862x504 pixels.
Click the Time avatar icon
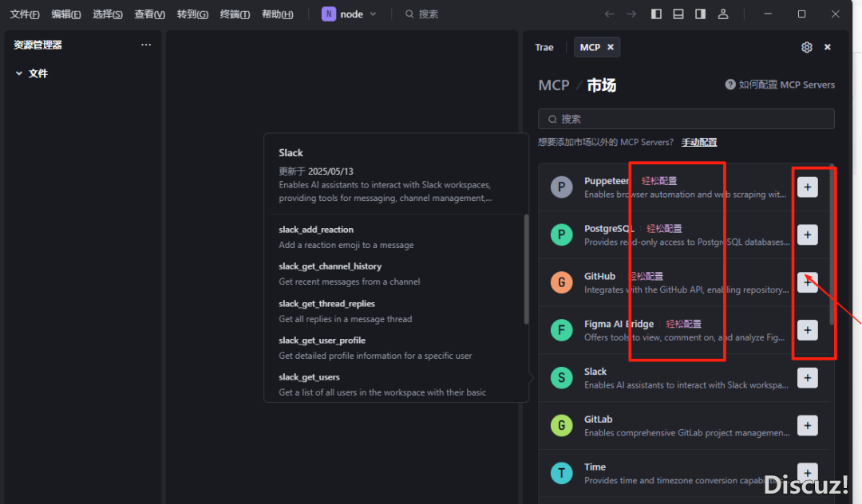561,473
